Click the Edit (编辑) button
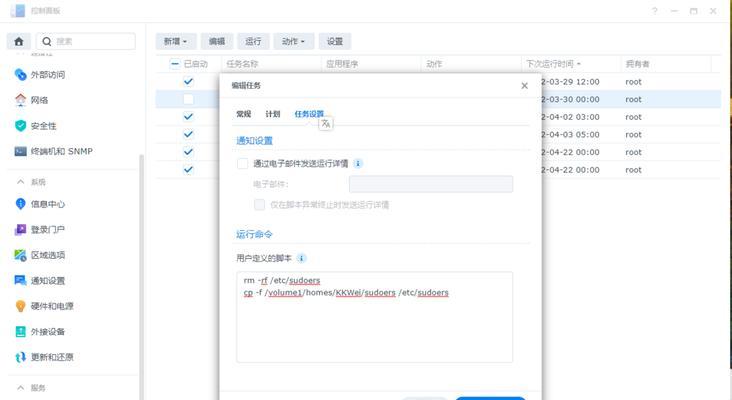Image resolution: width=732 pixels, height=400 pixels. 217,42
